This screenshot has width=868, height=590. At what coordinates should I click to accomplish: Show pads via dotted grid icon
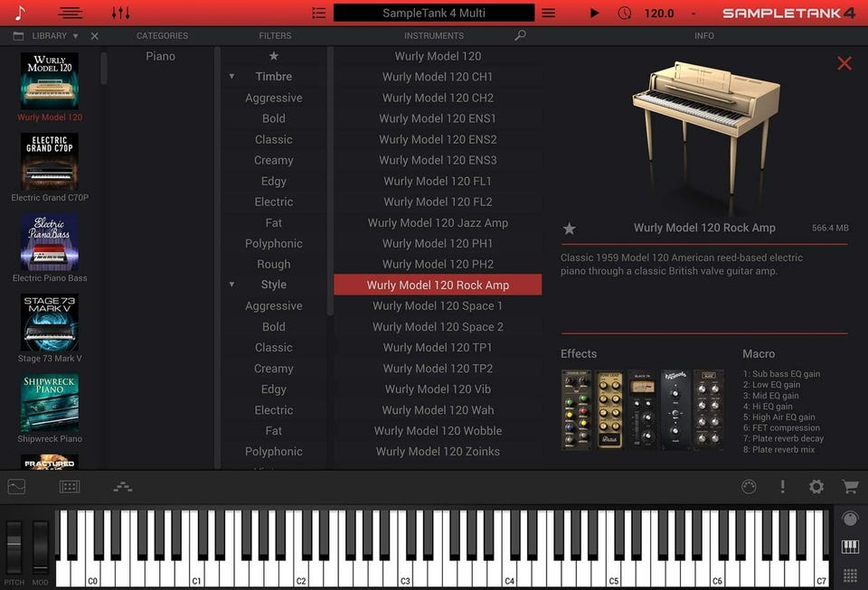[x=850, y=576]
